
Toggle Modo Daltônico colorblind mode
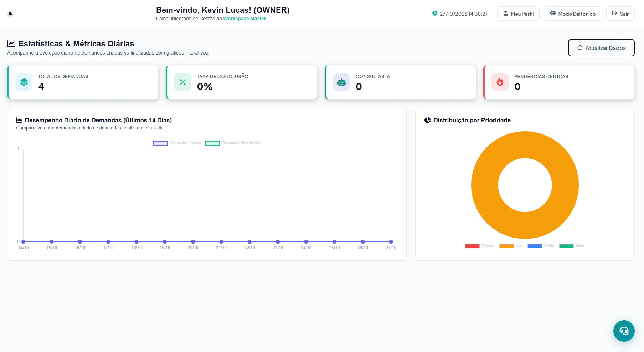[x=573, y=14]
